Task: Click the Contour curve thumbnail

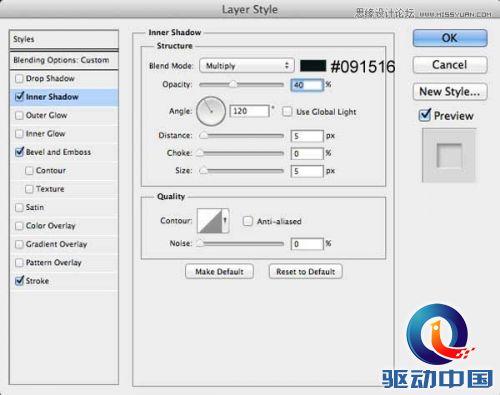Action: click(x=210, y=221)
